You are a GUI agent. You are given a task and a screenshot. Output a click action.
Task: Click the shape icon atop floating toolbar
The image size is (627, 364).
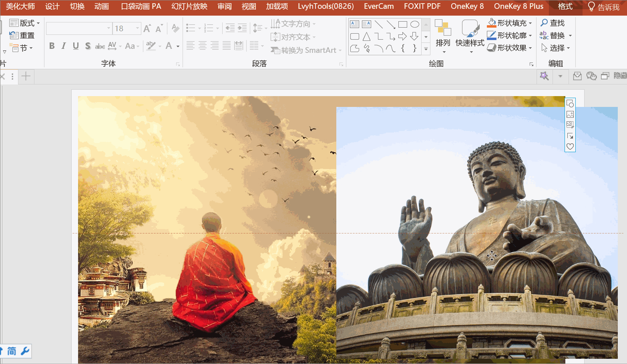570,104
